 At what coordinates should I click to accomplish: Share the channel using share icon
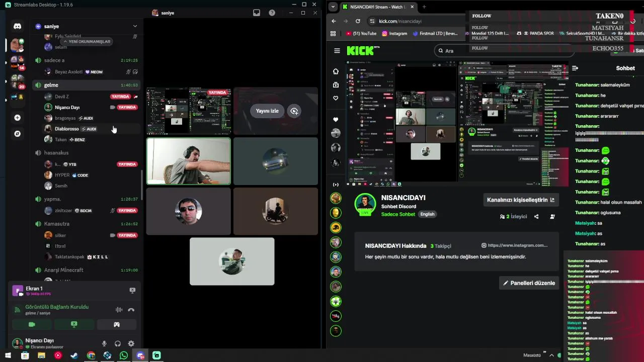point(536,217)
